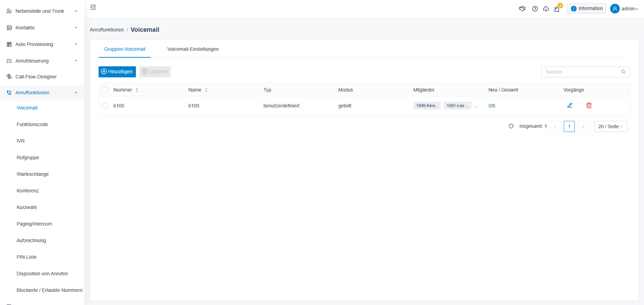
Task: Tick the select-all checkbox in the table header
Action: 105,90
